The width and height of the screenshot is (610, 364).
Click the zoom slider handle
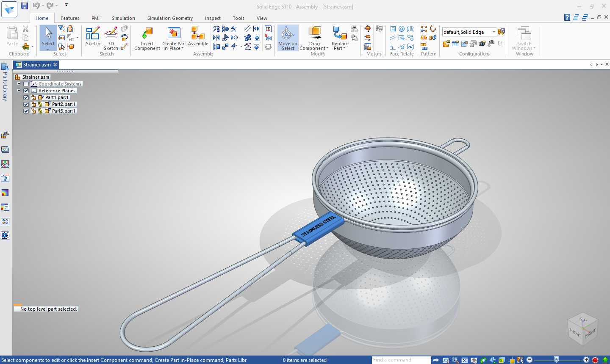pos(556,360)
